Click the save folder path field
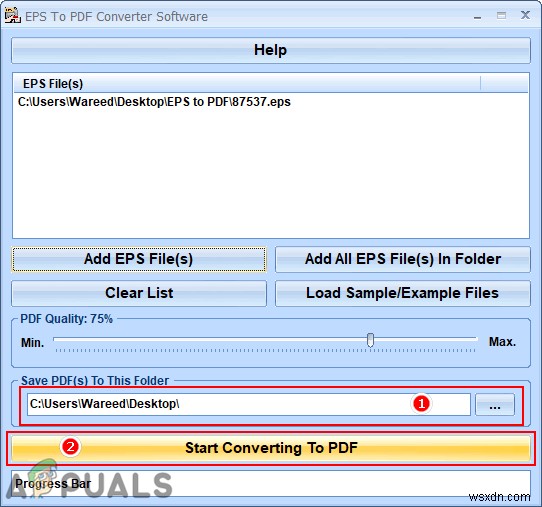The width and height of the screenshot is (542, 507). [249, 404]
